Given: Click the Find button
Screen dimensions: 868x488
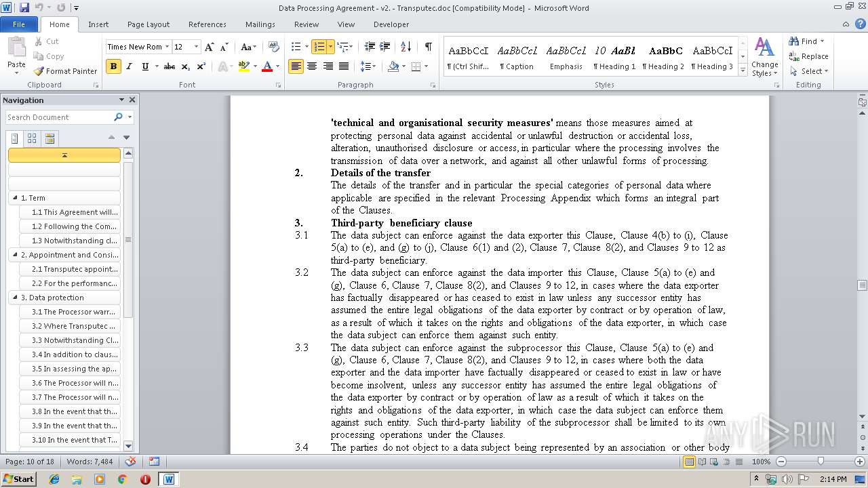Looking at the screenshot, I should 808,41.
